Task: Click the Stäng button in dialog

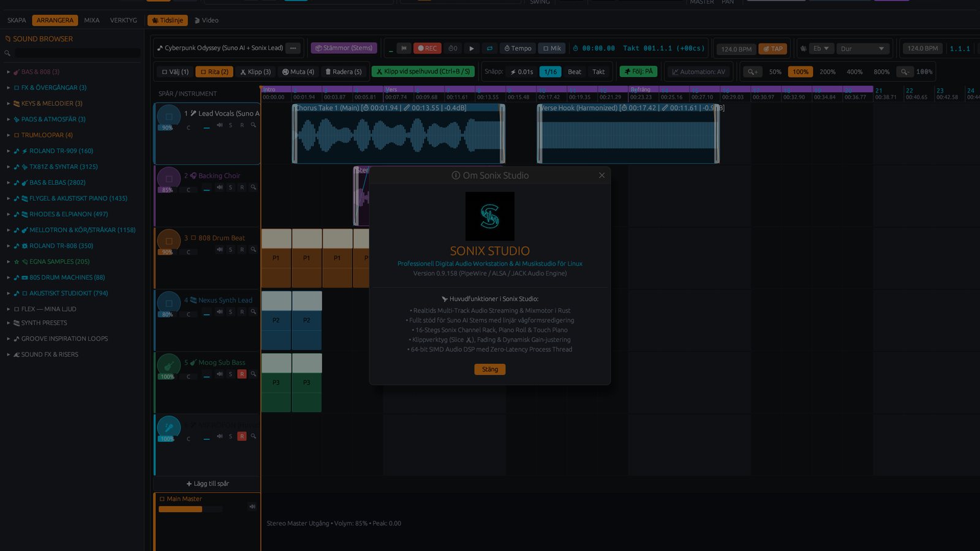Action: click(x=490, y=369)
